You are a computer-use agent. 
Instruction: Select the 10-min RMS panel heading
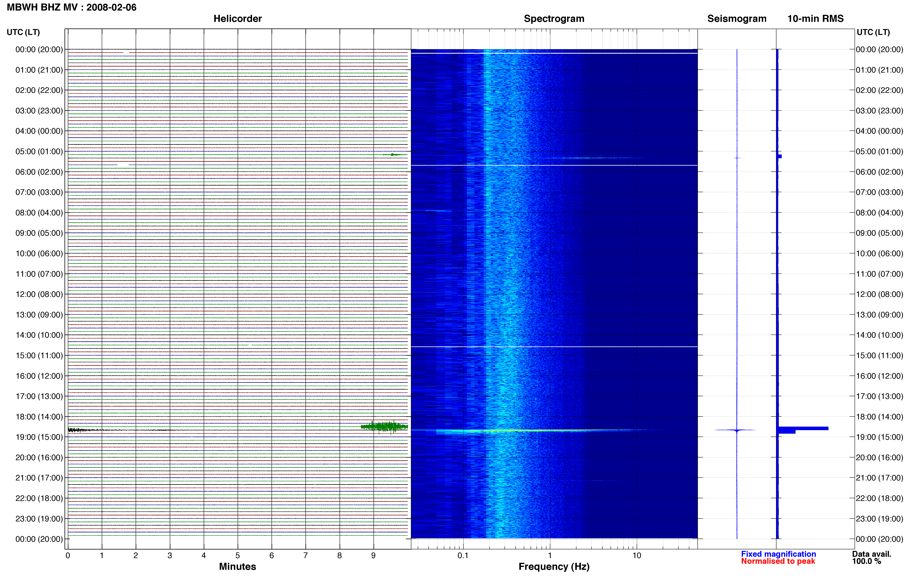pyautogui.click(x=815, y=19)
